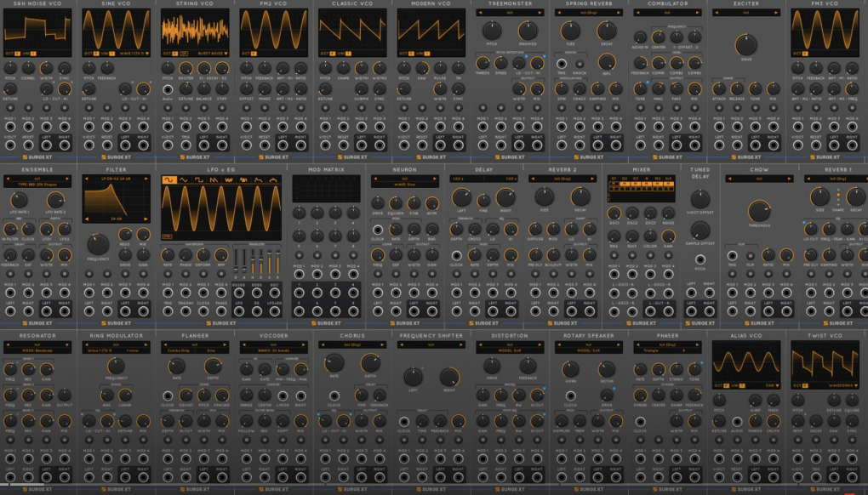Image resolution: width=868 pixels, height=495 pixels.
Task: Switch to next filter type in Filter module
Action: [146, 179]
